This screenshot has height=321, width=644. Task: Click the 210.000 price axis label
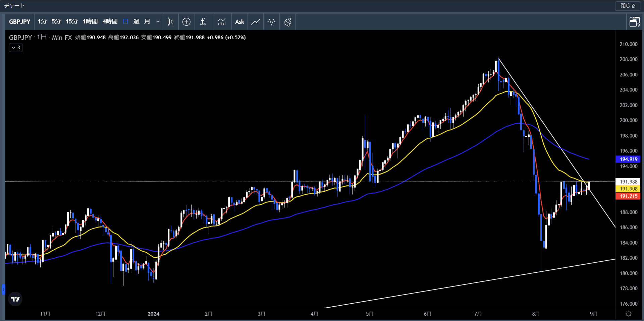pyautogui.click(x=628, y=44)
